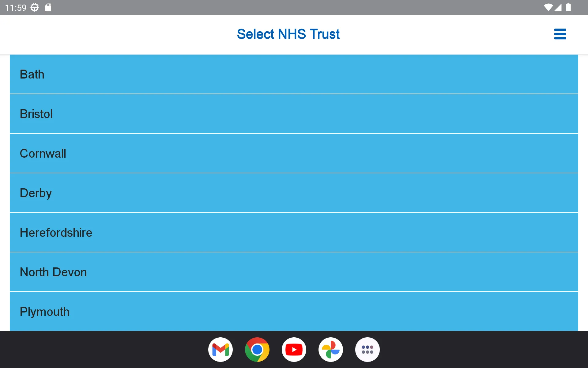Select Cornwall NHS Trust
This screenshot has height=368, width=588.
point(294,153)
